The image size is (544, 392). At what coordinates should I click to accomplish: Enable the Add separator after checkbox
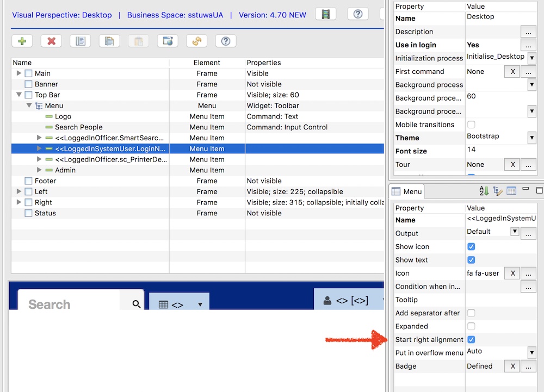(471, 313)
